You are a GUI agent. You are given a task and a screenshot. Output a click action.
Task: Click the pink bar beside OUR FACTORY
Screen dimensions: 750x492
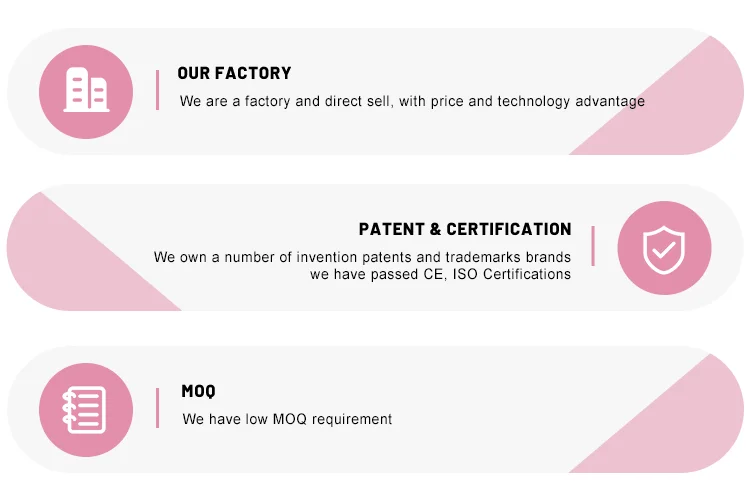coord(157,90)
